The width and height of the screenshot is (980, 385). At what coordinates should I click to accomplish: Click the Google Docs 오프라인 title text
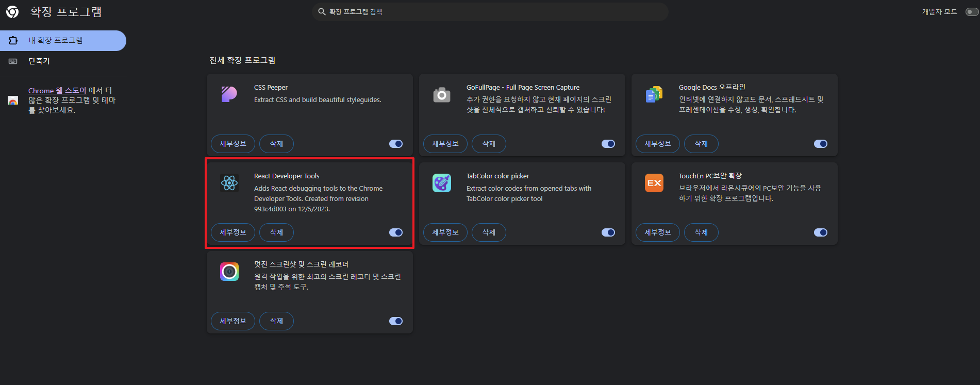tap(712, 88)
